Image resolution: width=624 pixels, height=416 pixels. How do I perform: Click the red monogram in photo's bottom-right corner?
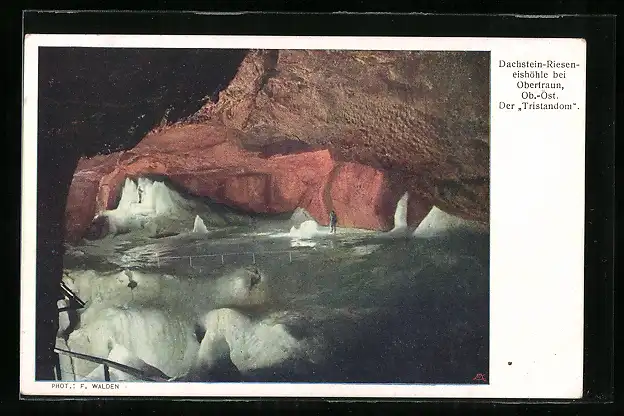[x=479, y=377]
